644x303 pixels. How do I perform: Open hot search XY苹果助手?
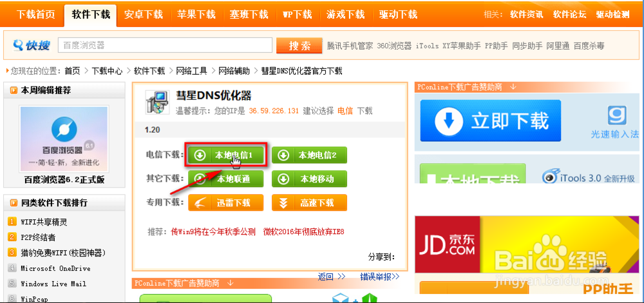[x=461, y=46]
